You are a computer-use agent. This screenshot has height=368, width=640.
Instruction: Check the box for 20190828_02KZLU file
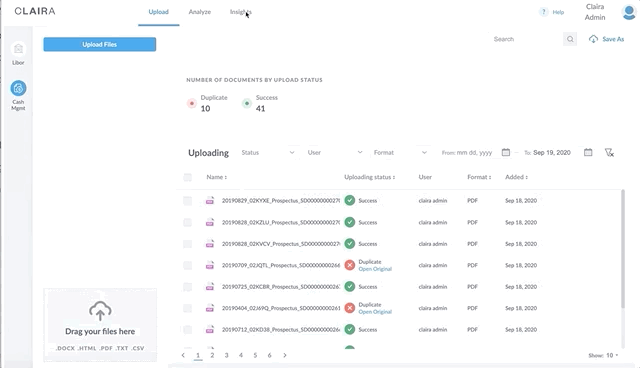188,222
